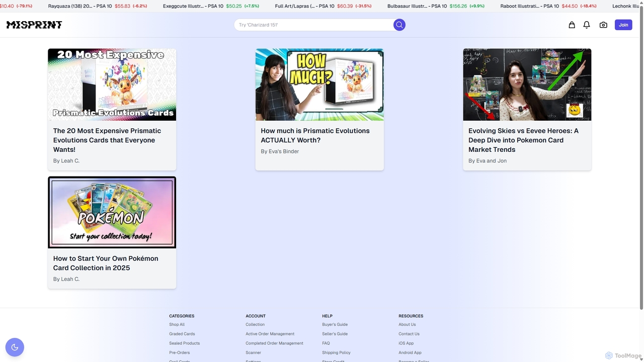Open title 'Evolving Skies vs Eevee Heroes: A Deep Dive'

click(x=523, y=140)
